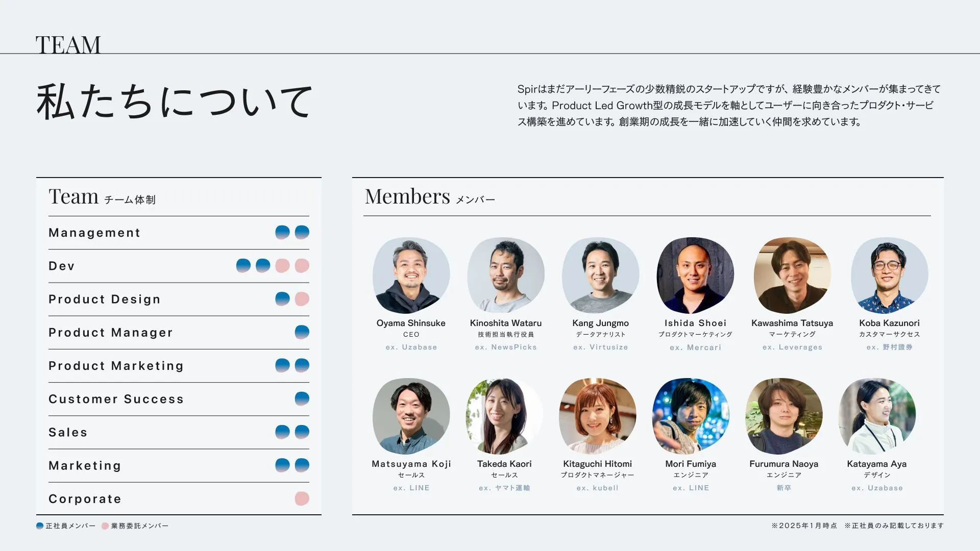Click the 業務委託メンバー legend text
This screenshot has width=980, height=551.
coord(140,525)
